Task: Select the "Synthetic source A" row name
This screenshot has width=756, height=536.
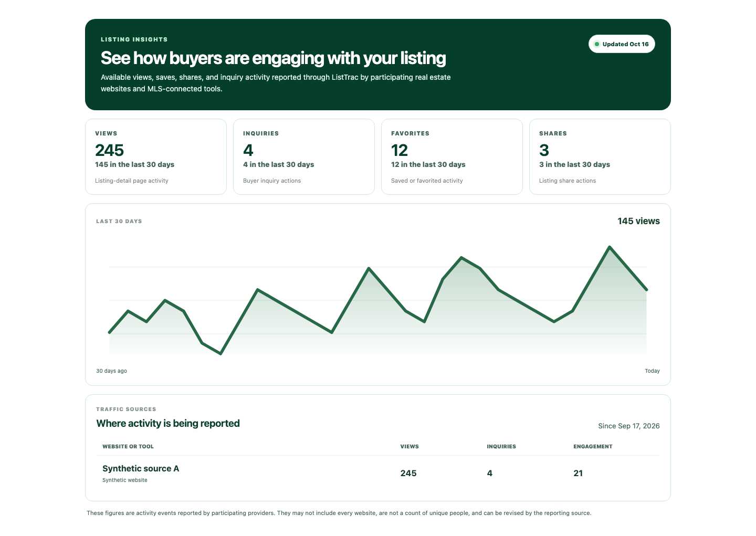Action: 141,468
